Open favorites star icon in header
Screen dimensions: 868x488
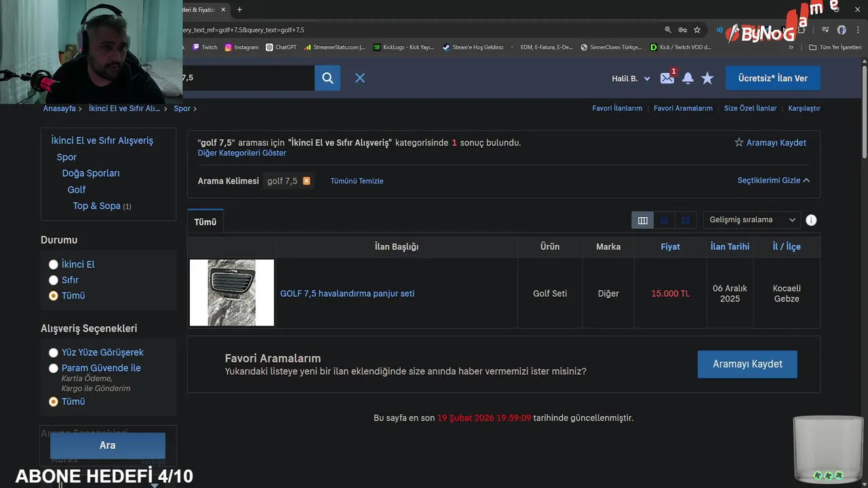point(707,78)
